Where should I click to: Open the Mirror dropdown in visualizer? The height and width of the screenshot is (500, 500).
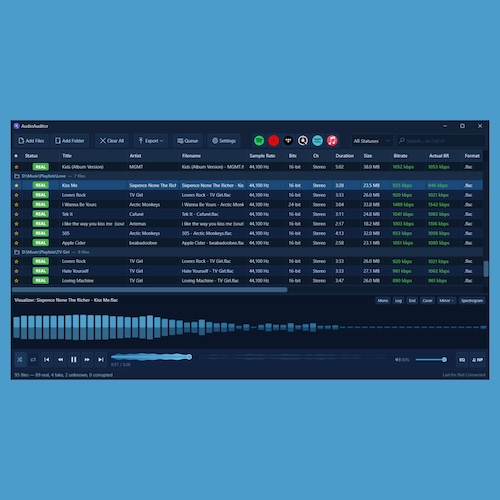pos(446,301)
